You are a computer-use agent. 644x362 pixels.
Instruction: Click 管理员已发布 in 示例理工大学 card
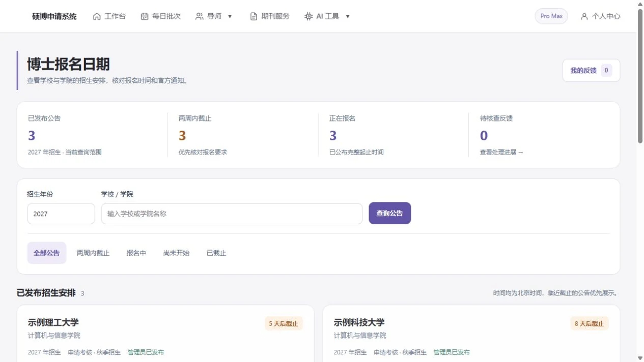(x=146, y=352)
